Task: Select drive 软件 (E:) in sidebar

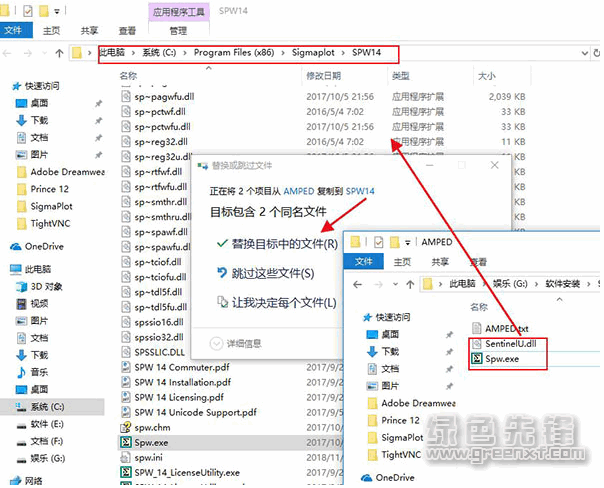Action: pyautogui.click(x=47, y=424)
